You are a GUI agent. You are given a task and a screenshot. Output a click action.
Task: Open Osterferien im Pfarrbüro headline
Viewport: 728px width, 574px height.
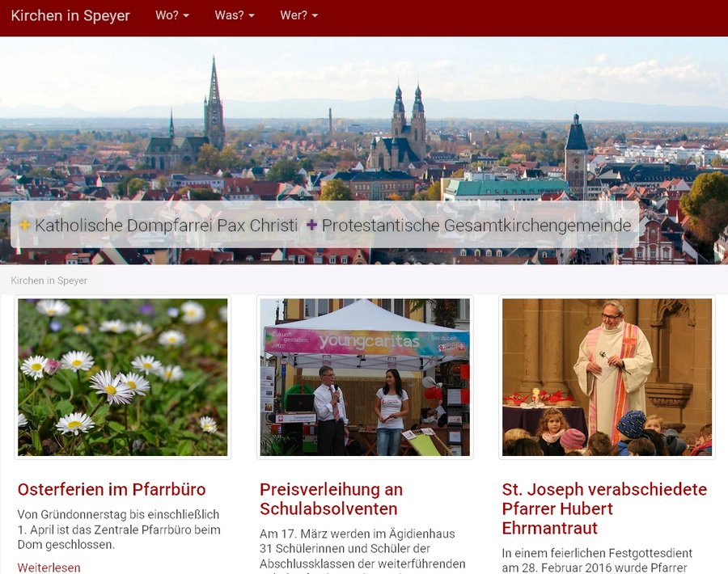[x=112, y=490]
